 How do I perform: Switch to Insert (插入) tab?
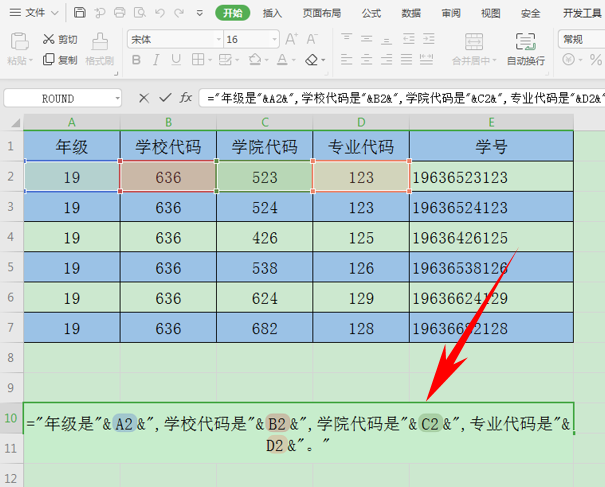pyautogui.click(x=272, y=14)
